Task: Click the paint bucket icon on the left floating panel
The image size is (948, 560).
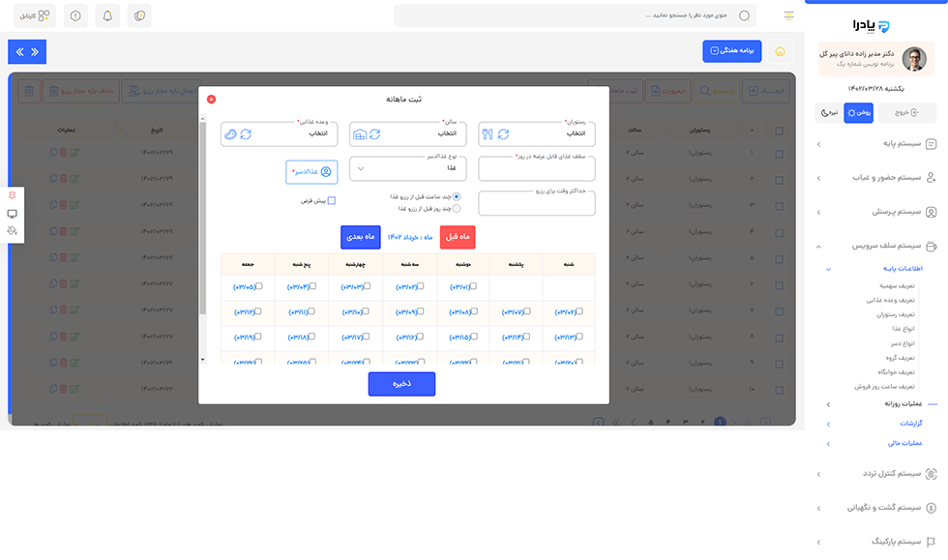Action: [12, 230]
